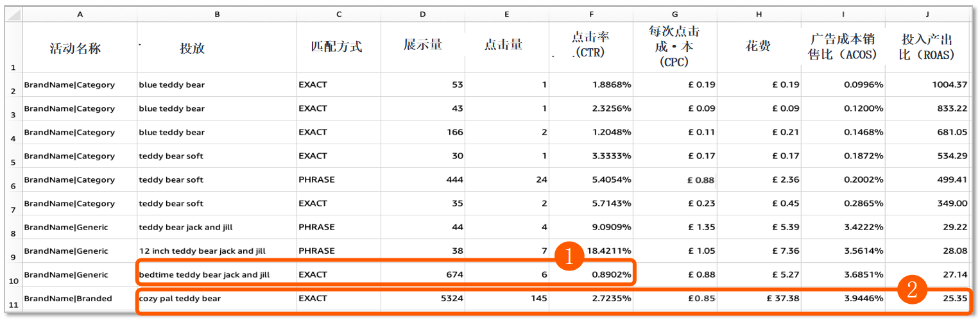Select the spend cell showing £ 37.38
980x325 pixels.
tap(783, 298)
